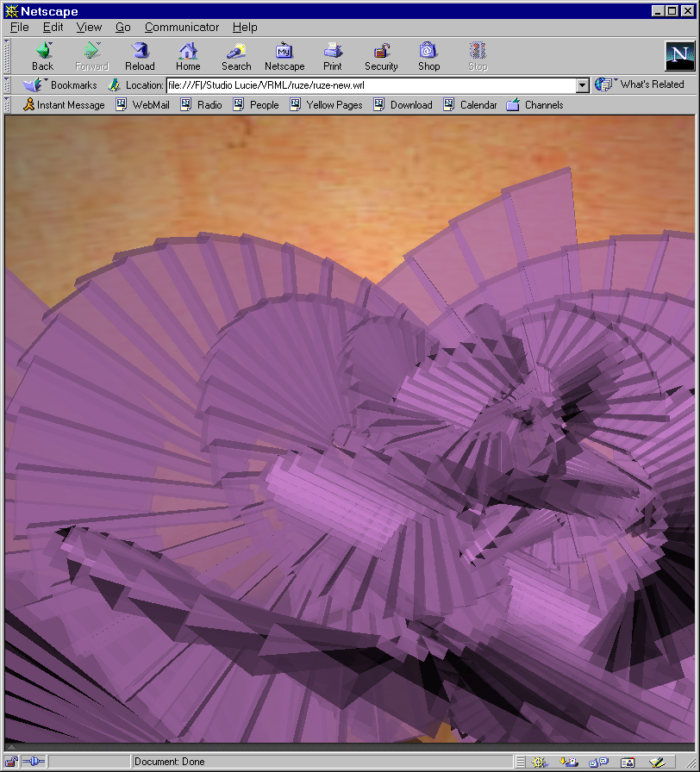Maximize the Netscape window
Image resolution: width=700 pixels, height=772 pixels.
pyautogui.click(x=672, y=11)
